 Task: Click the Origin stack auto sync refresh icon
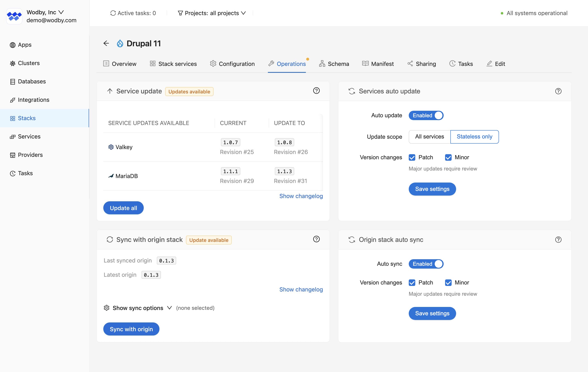coord(352,240)
